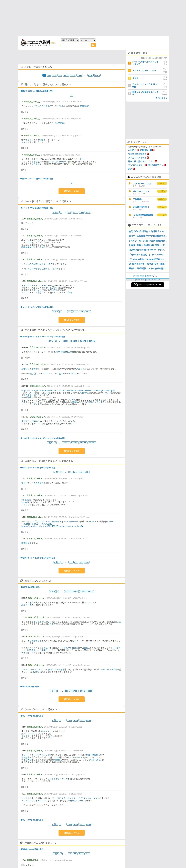The height and width of the screenshot is (868, 186).
Task: Open the ••• menu on post 4
Action: [84, 102]
